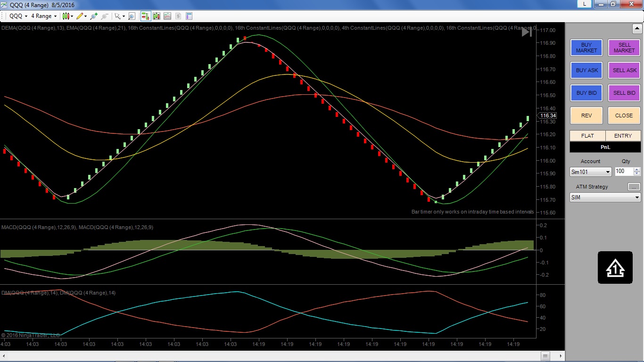Click the SELL ASK button

(x=624, y=70)
